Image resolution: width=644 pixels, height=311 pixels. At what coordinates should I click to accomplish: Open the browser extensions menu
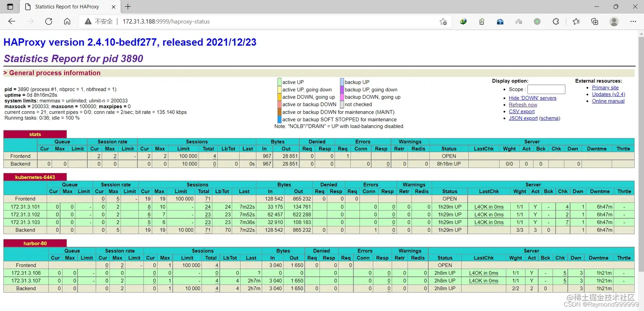click(555, 21)
